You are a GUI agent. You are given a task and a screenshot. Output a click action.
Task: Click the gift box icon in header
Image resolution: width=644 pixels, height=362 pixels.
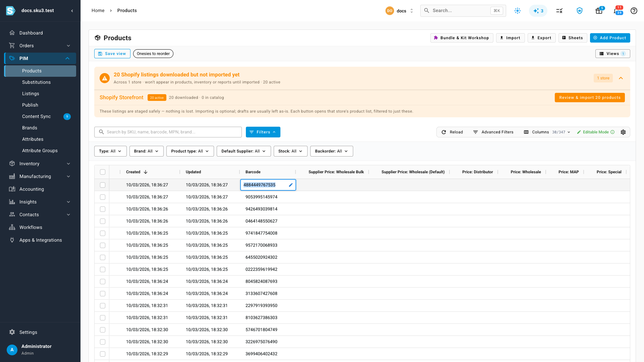click(x=599, y=11)
